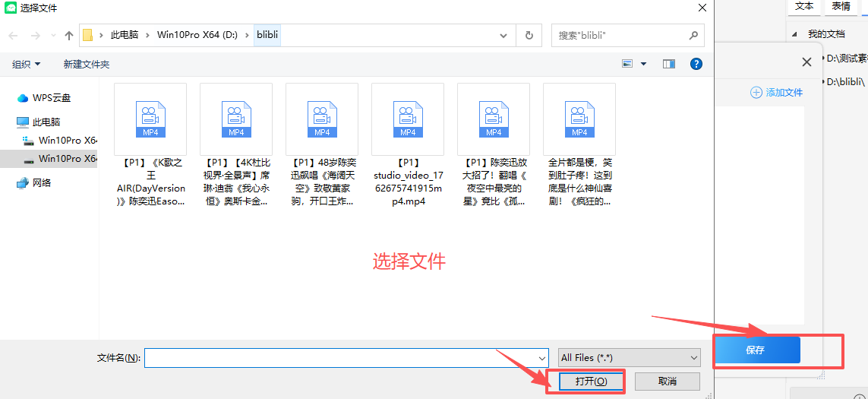The width and height of the screenshot is (868, 399).
Task: Open WPS云盘 in the sidebar
Action: coord(52,98)
